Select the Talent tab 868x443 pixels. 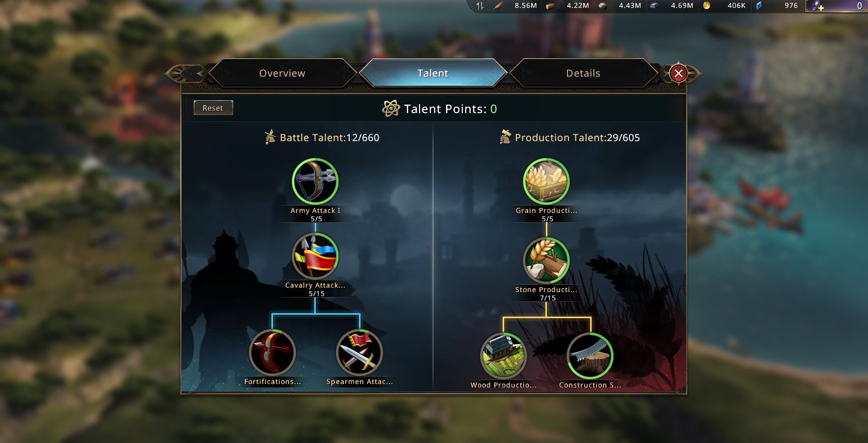tap(433, 73)
